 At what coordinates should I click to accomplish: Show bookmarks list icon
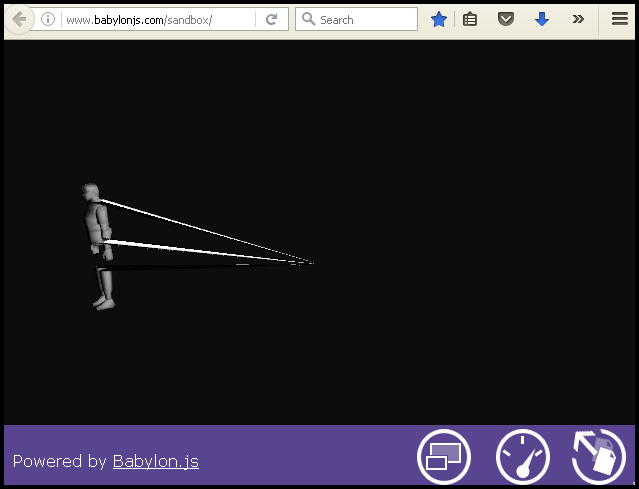pyautogui.click(x=470, y=19)
